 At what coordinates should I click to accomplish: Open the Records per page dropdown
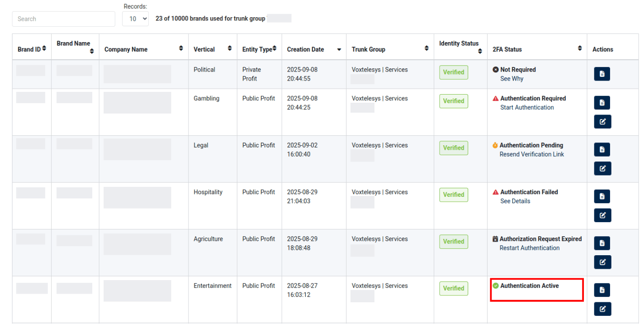click(135, 19)
